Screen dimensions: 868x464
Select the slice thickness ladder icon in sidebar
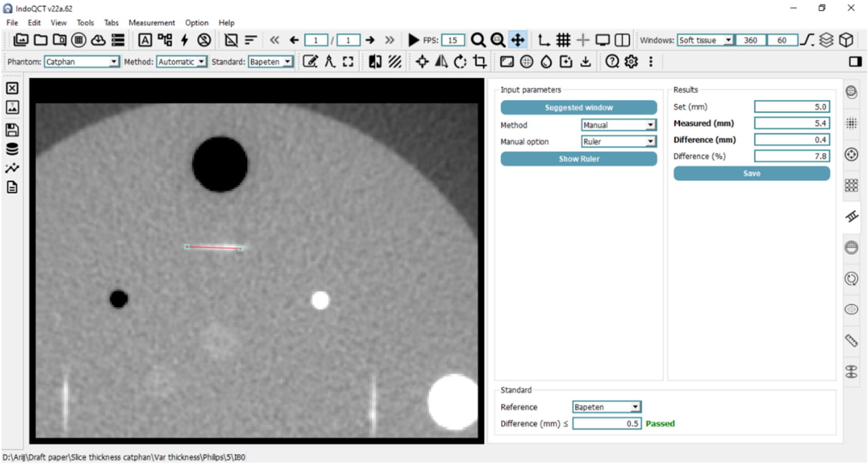851,216
